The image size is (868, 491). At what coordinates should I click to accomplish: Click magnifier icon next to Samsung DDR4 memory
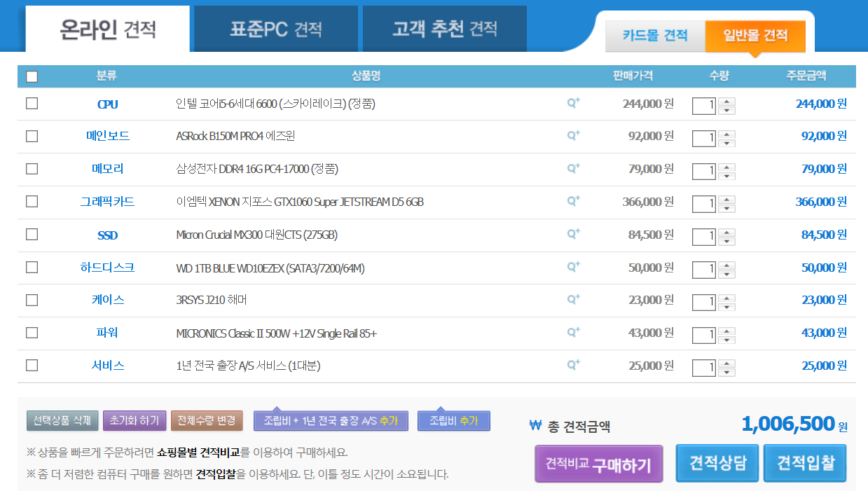(573, 168)
